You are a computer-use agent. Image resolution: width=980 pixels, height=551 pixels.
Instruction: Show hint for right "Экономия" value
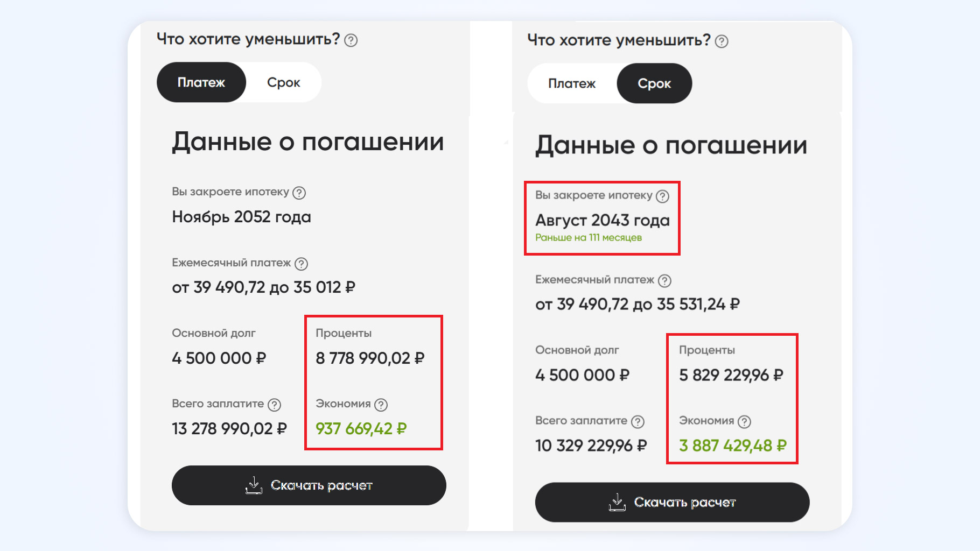(x=744, y=421)
